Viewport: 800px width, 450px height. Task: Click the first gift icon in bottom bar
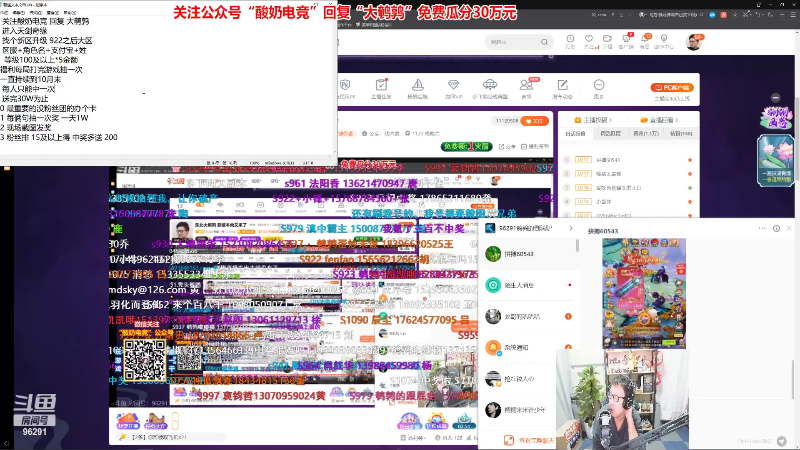tap(128, 421)
